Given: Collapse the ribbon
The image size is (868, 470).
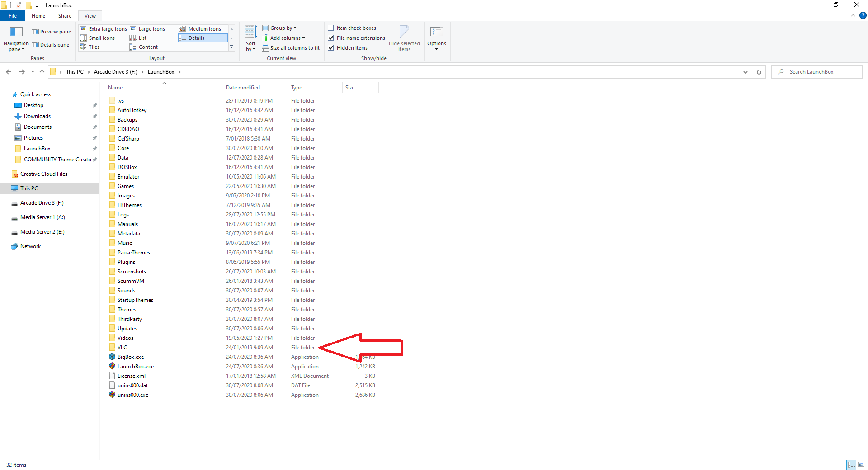Looking at the screenshot, I should point(853,15).
